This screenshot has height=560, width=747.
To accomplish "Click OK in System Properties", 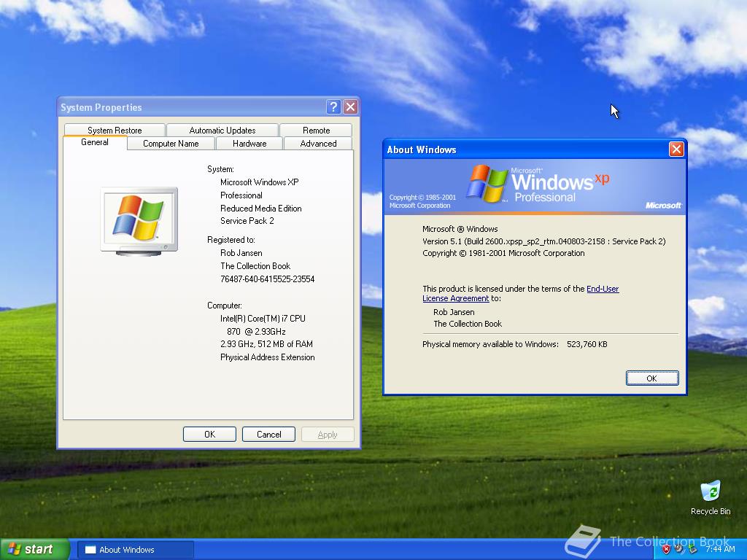I will coord(209,435).
